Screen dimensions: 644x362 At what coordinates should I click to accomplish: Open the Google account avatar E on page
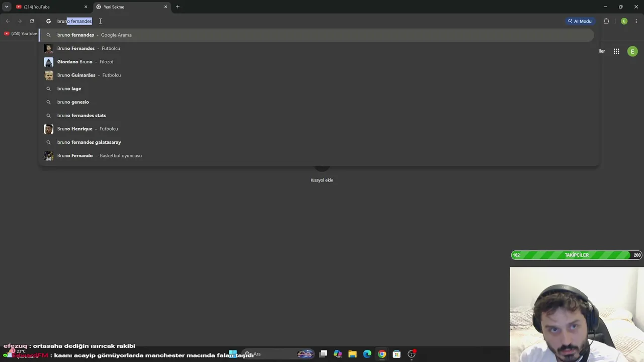[632, 51]
